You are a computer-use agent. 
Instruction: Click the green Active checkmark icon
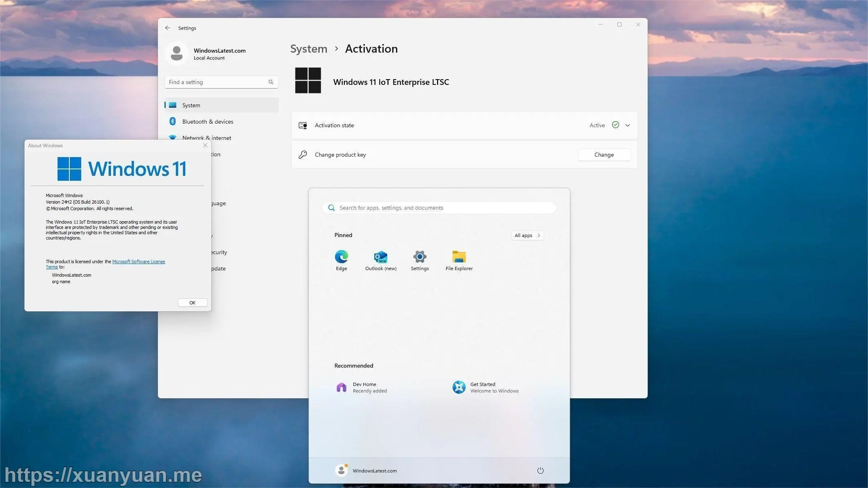615,125
